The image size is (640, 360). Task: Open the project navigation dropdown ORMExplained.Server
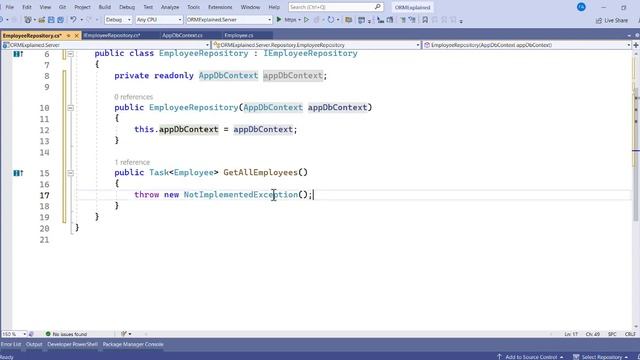[106, 45]
